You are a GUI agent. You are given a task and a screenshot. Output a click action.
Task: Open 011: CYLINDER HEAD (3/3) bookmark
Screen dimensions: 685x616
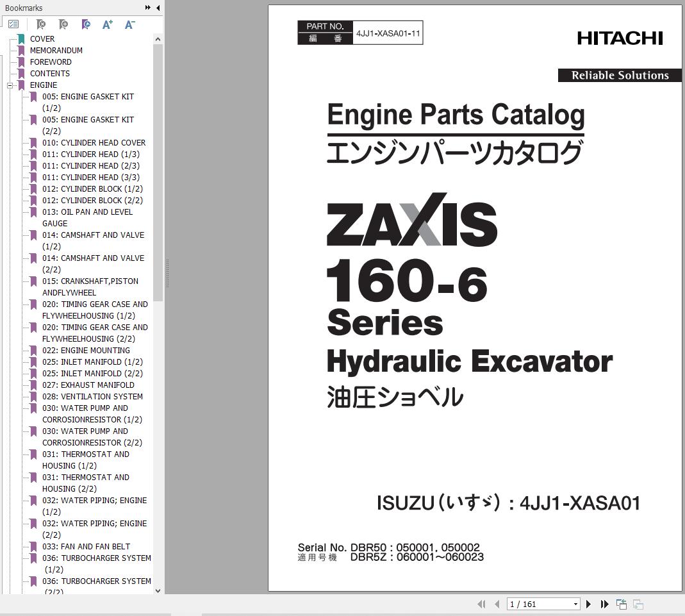(91, 178)
